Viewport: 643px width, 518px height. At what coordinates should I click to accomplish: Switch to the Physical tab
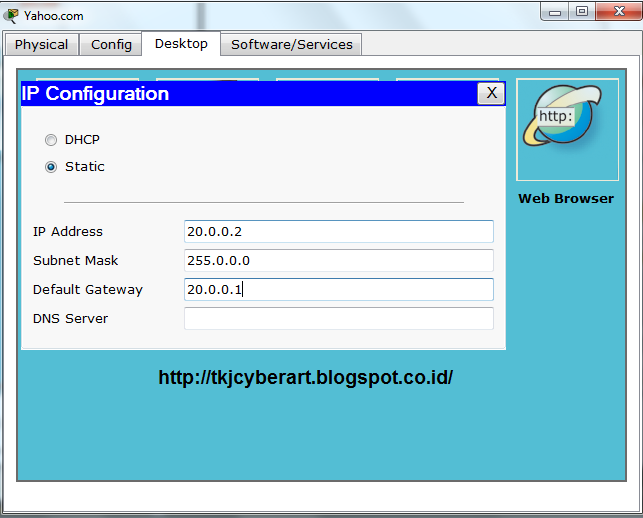click(41, 44)
